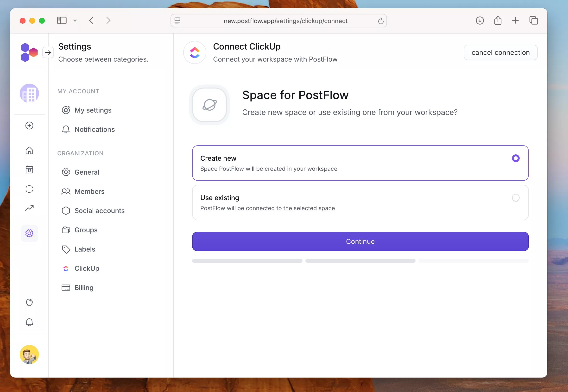Open the bell icon in left rail

point(29,322)
